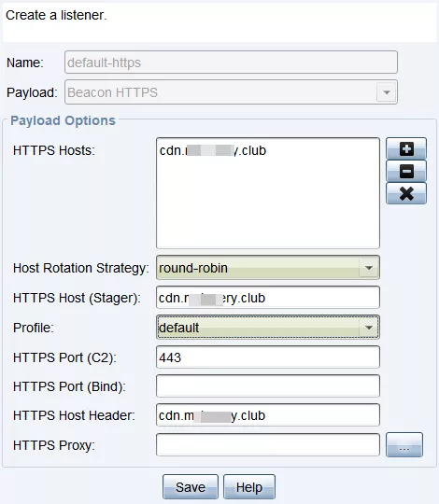The image size is (439, 504).
Task: Focus the Name input field
Action: 231,63
